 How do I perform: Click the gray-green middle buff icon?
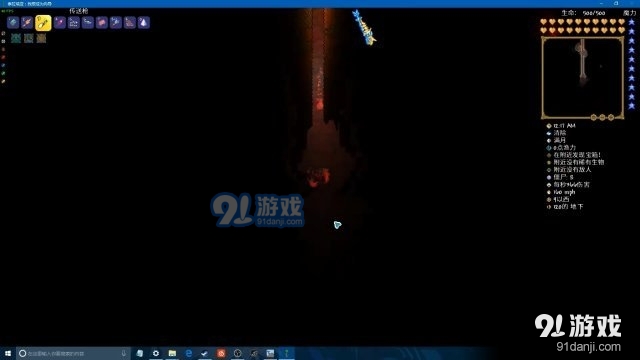click(x=29, y=38)
